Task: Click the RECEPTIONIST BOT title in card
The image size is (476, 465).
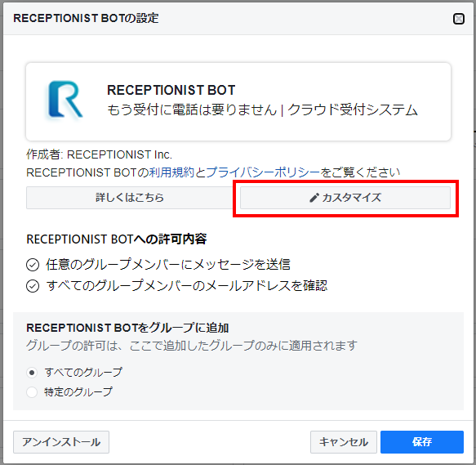Action: 171,90
